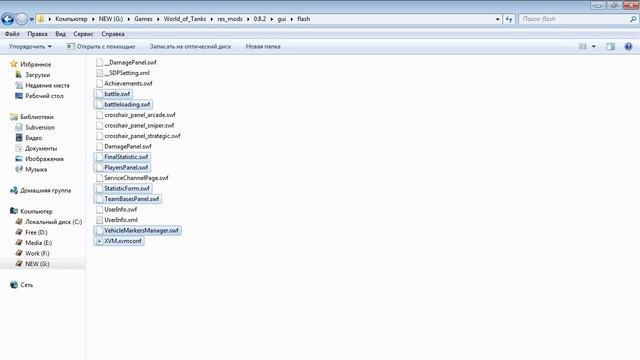Open the Видео library
Screen dimensions: 640x360
coord(29,138)
